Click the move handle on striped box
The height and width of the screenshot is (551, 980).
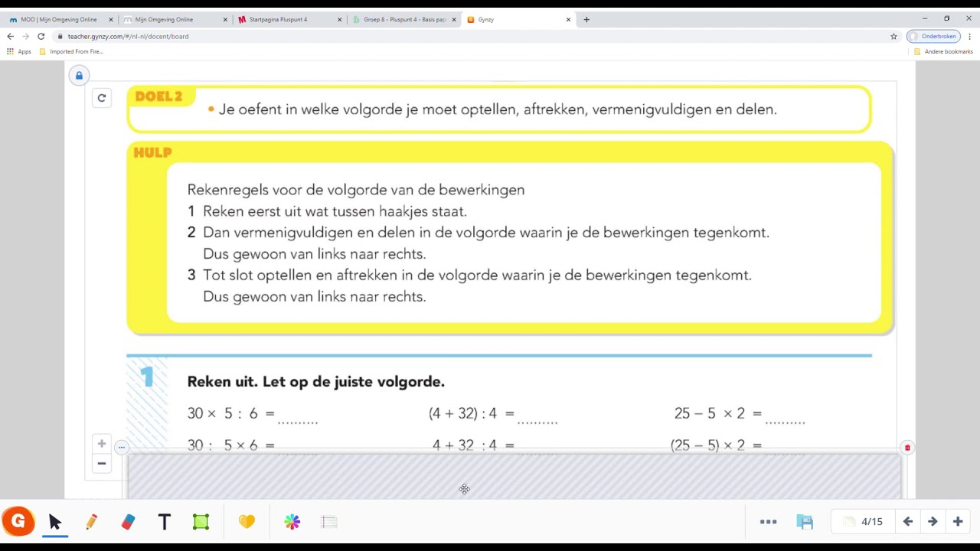click(465, 489)
